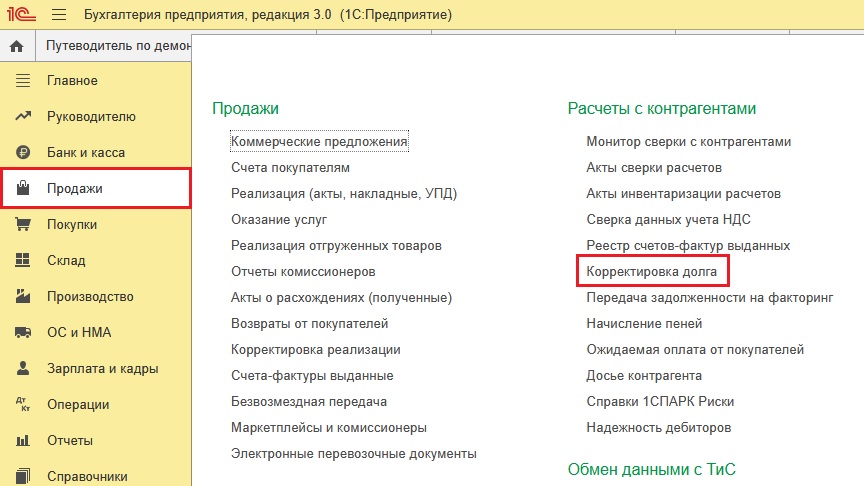Open Монитор сверки с контрагентами

[x=689, y=142]
